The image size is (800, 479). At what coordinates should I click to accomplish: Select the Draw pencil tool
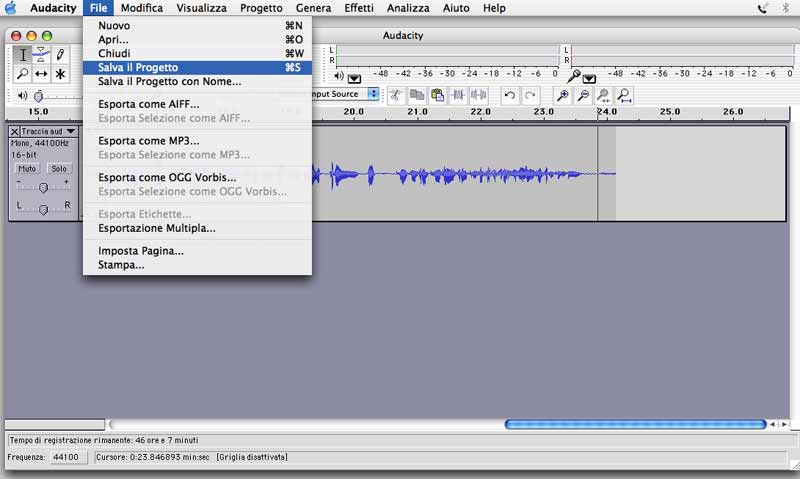click(x=60, y=55)
